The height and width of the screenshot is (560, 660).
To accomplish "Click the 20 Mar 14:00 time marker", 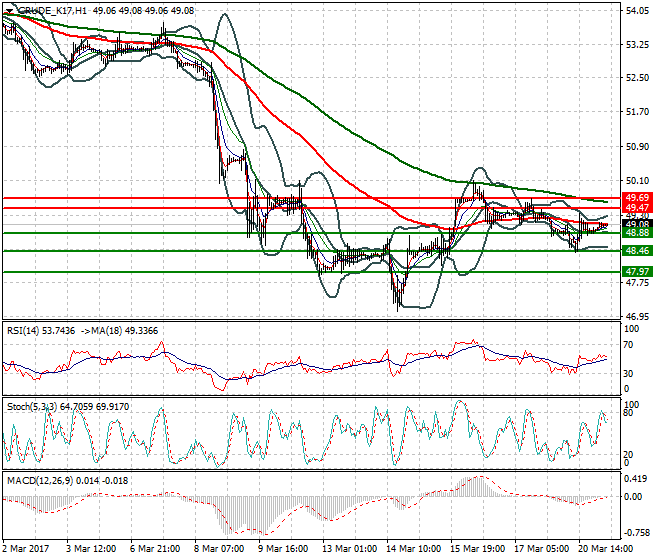I will pyautogui.click(x=606, y=549).
